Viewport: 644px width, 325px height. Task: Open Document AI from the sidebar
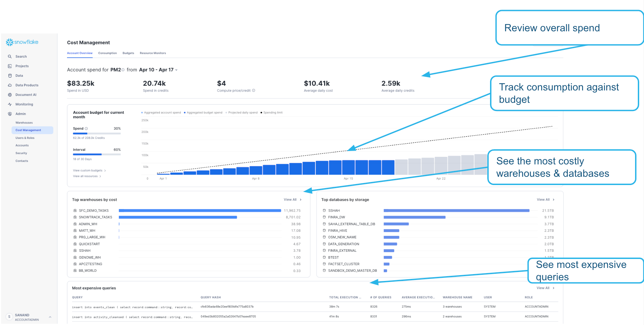10,95
